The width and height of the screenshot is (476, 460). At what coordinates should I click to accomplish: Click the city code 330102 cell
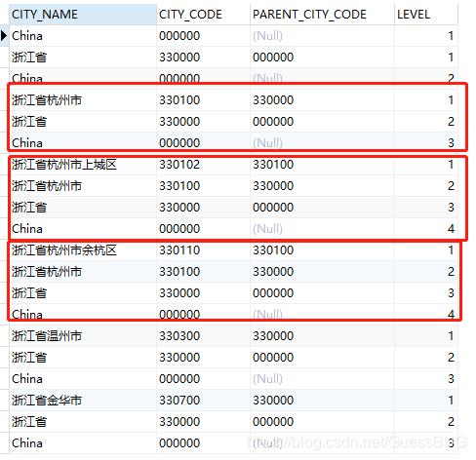point(203,165)
